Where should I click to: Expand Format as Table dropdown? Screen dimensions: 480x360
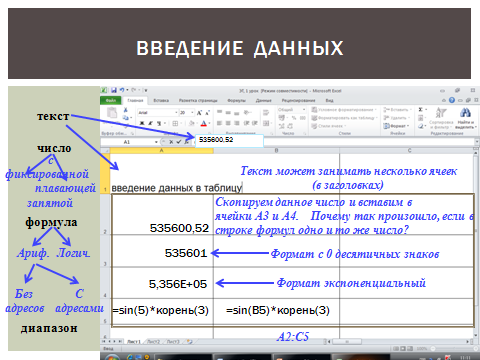(377, 118)
